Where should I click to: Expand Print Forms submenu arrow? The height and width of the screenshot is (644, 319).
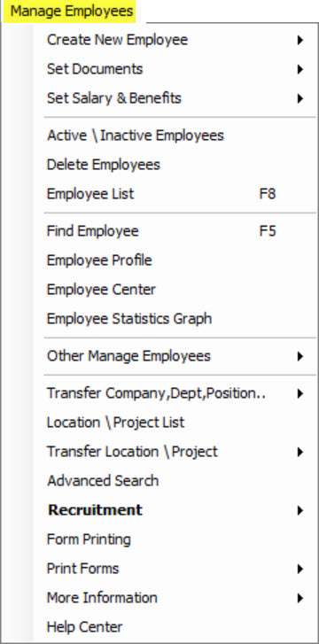click(x=300, y=569)
